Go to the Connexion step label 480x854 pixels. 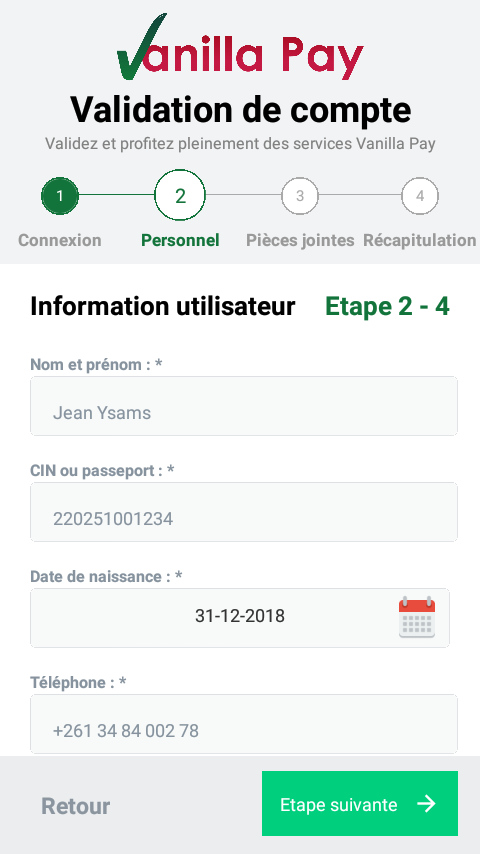[x=60, y=240]
